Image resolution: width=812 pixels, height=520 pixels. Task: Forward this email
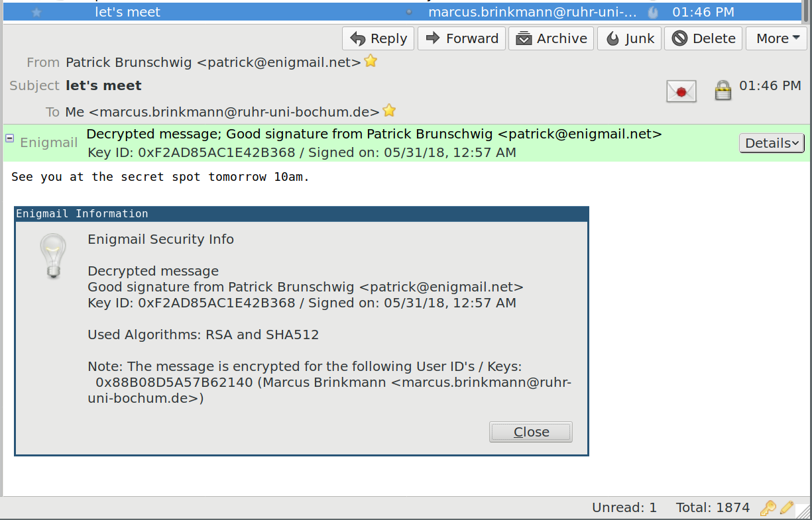click(462, 38)
